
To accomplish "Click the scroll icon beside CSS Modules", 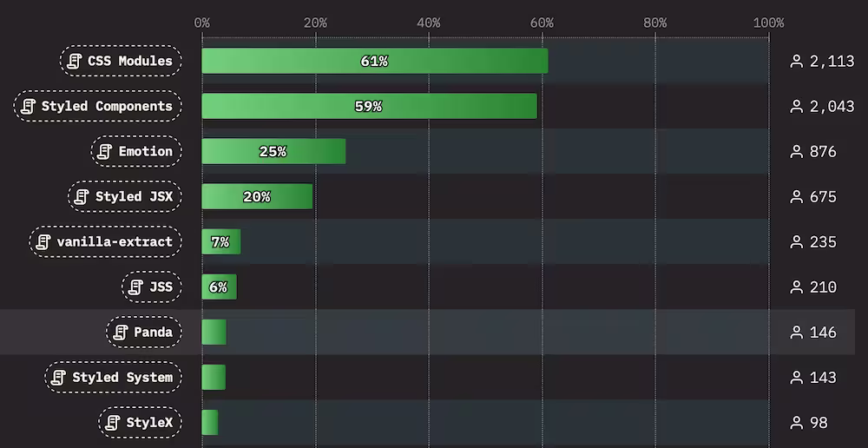I will pos(75,62).
